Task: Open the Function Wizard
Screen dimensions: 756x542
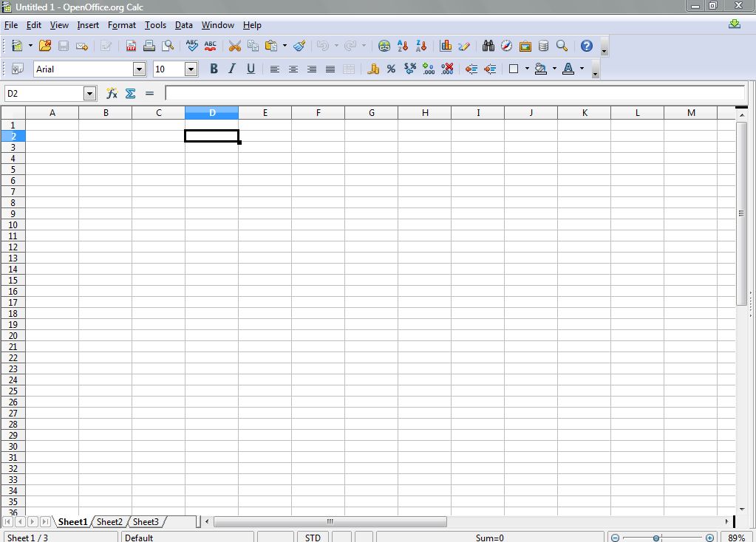Action: (x=111, y=93)
